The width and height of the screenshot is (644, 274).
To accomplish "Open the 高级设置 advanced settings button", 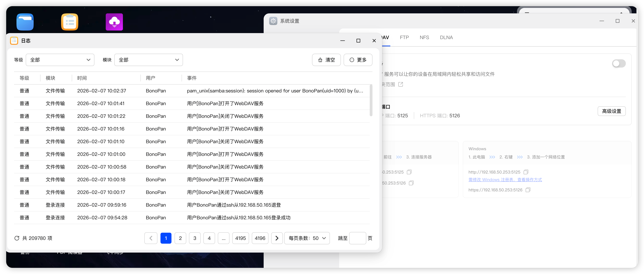I will pos(611,111).
